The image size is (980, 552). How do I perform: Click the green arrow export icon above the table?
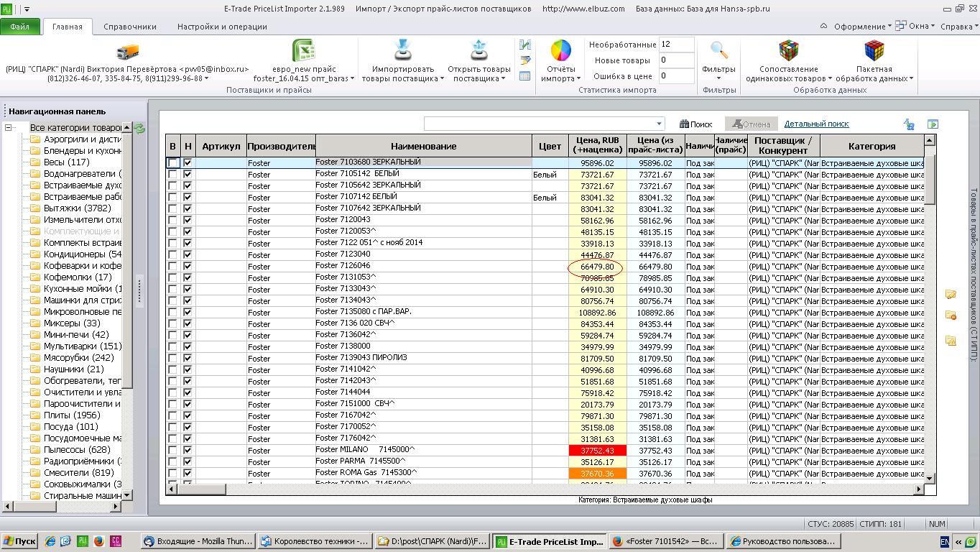[x=933, y=124]
